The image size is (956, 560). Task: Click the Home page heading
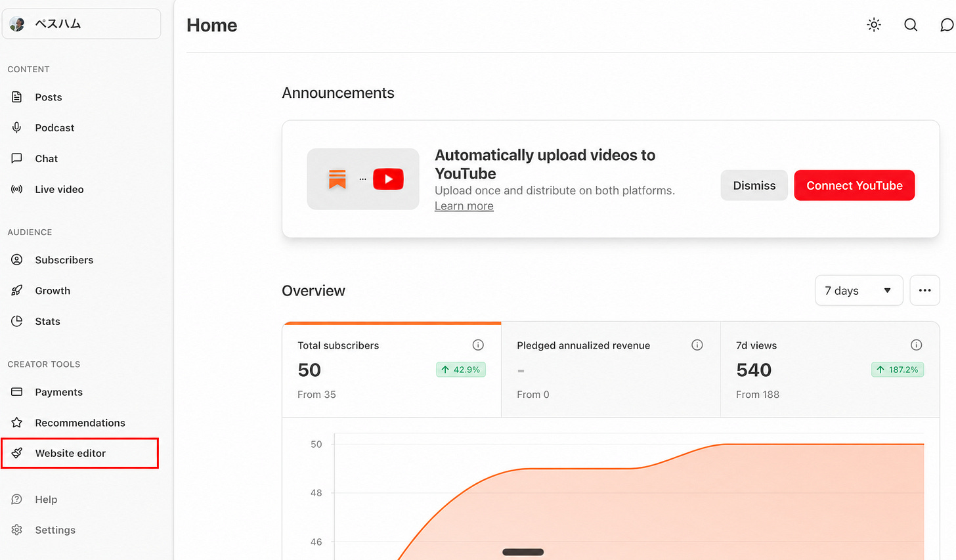(212, 25)
